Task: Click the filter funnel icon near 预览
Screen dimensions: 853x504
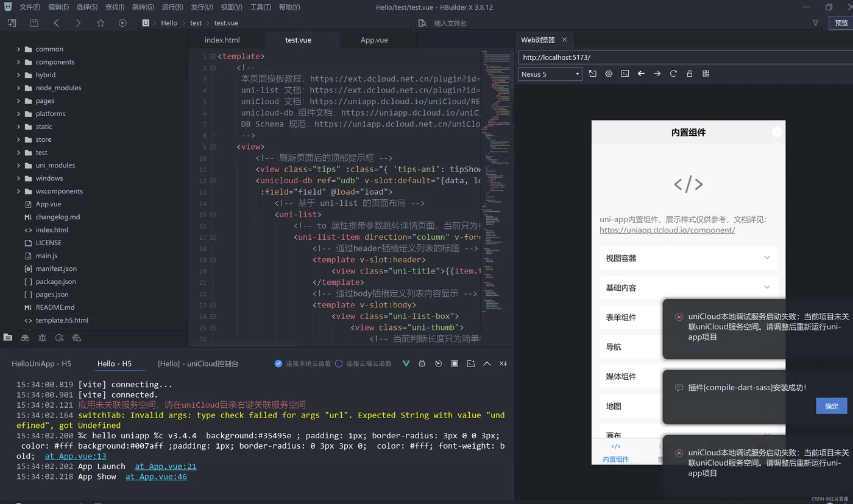Action: 816,23
